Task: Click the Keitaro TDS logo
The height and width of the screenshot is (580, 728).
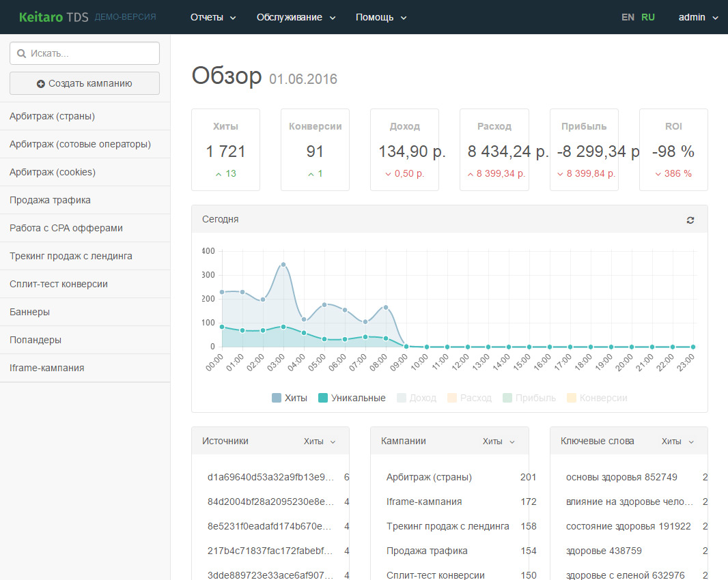Action: click(x=54, y=17)
